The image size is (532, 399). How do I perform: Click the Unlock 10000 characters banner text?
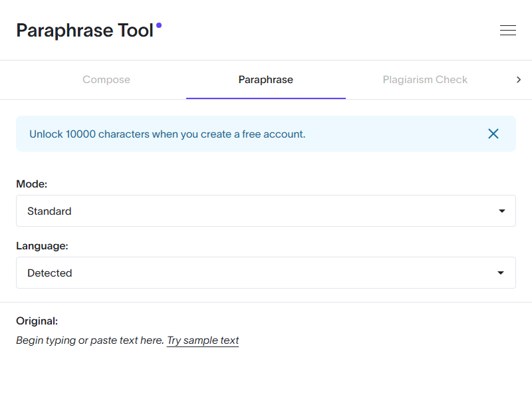pyautogui.click(x=168, y=134)
